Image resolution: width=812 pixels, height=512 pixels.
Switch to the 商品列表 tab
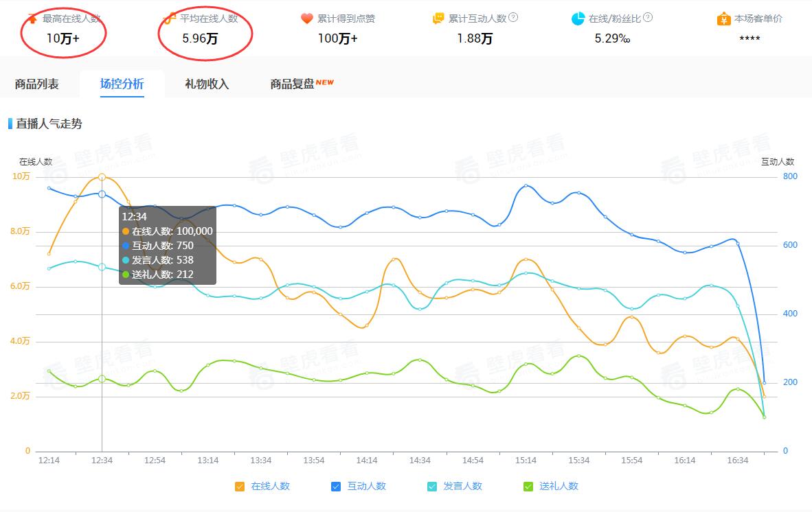click(x=37, y=84)
